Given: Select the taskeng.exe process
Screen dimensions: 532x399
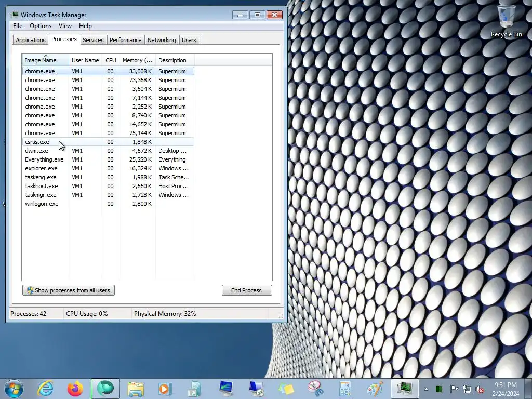Looking at the screenshot, I should (108, 177).
